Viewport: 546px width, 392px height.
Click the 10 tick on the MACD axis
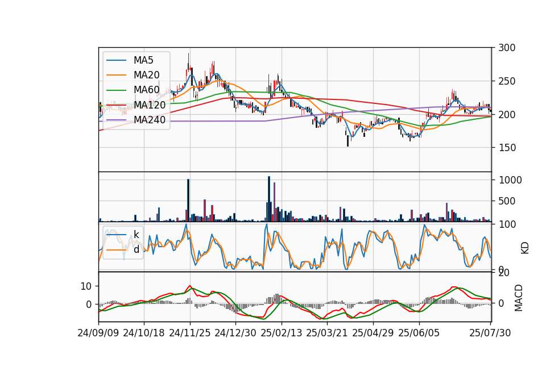pyautogui.click(x=86, y=286)
